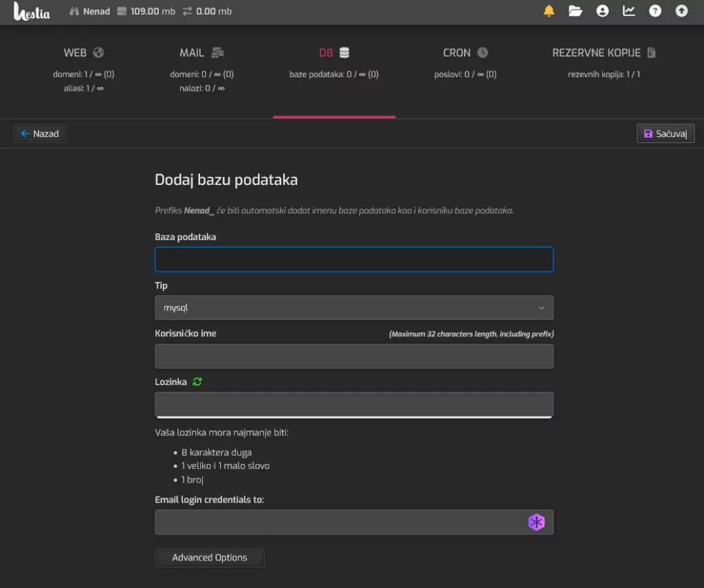Click the Lozinka password field

[354, 404]
